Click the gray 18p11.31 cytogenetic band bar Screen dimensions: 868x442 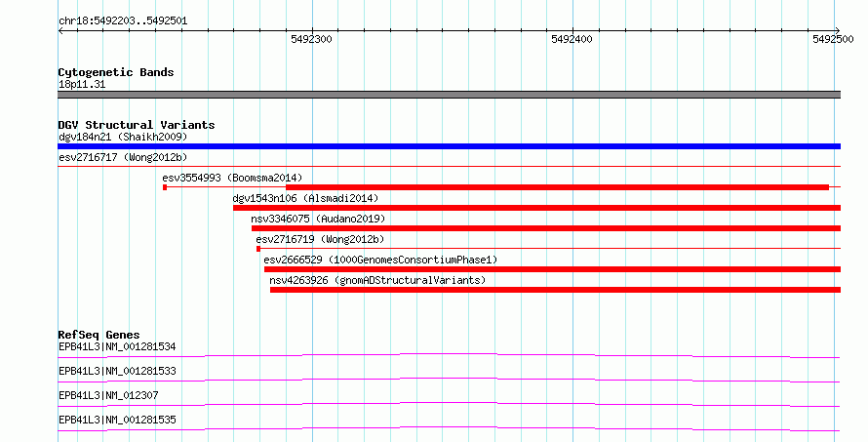pos(449,95)
